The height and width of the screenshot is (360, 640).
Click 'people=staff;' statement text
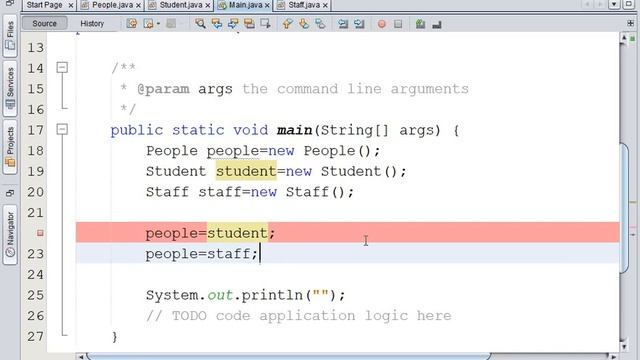tap(202, 254)
